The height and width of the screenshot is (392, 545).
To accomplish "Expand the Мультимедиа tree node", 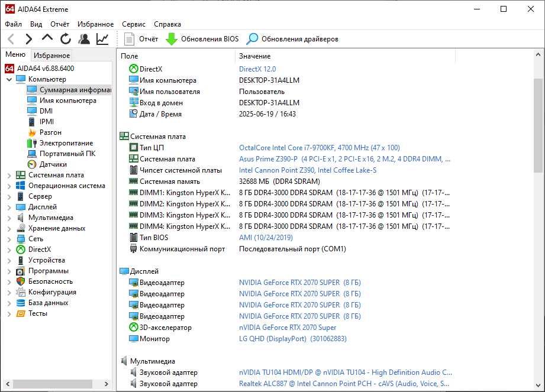I will tap(9, 218).
